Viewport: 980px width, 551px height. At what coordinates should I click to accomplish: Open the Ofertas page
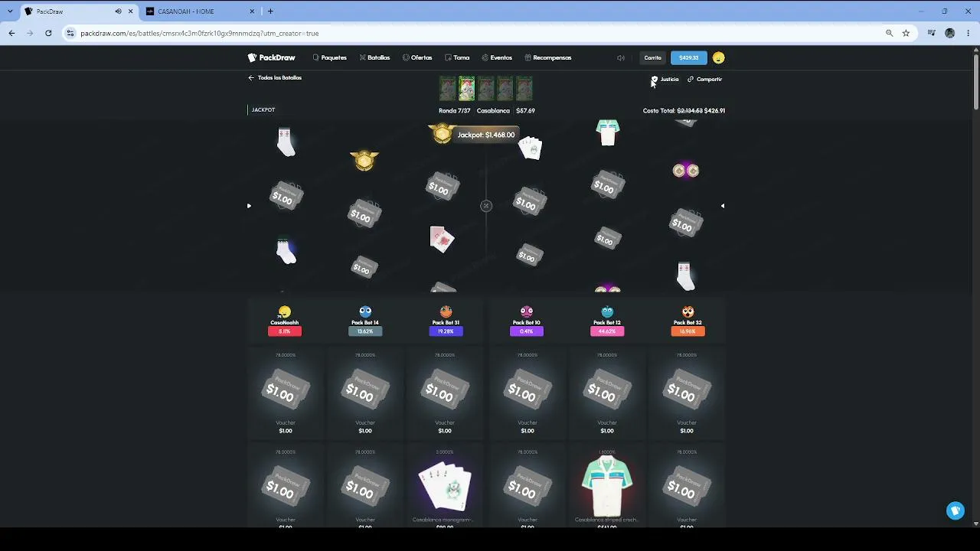coord(417,57)
